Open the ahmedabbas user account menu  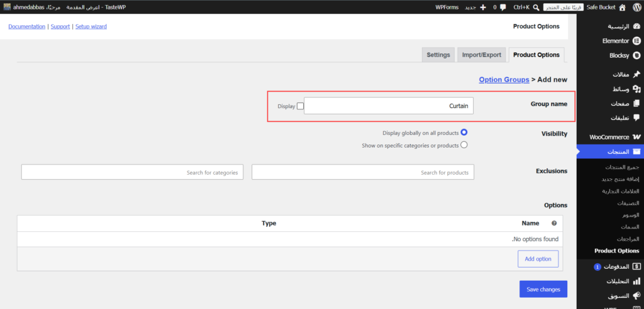25,7
